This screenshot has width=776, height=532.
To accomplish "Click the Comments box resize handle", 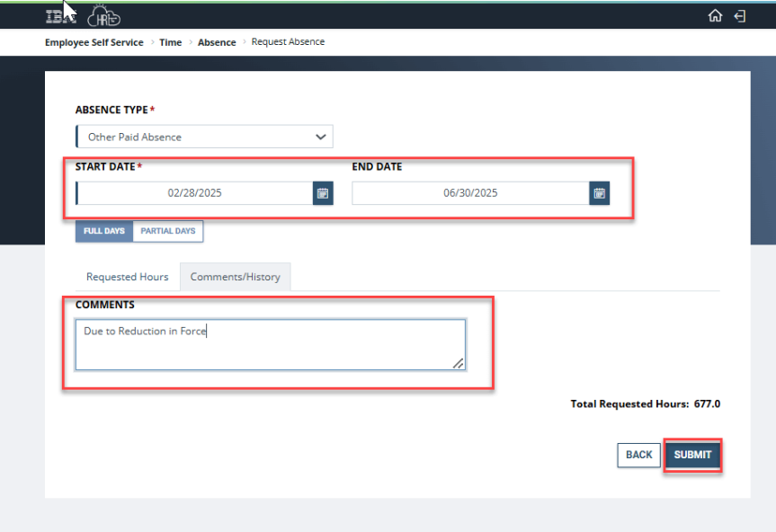I will pos(459,363).
